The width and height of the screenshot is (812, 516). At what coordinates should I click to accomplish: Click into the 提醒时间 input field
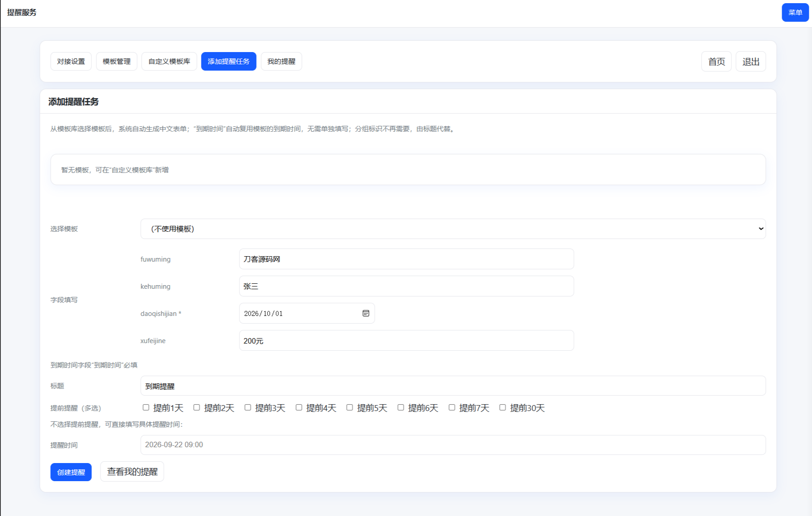(x=453, y=445)
